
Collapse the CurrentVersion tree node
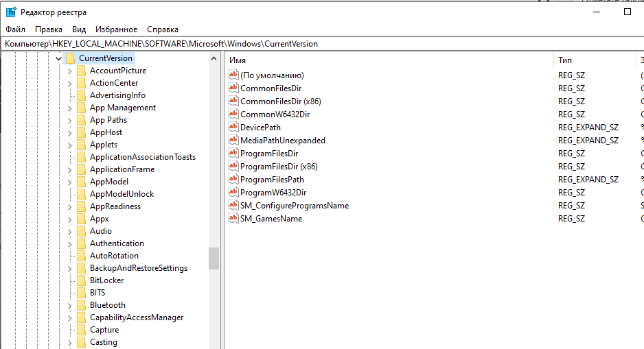click(59, 59)
